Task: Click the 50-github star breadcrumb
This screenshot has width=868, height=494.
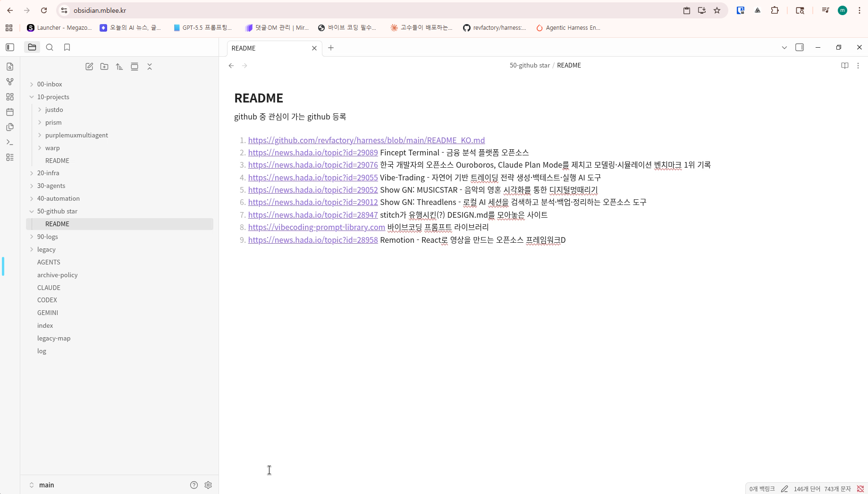Action: click(530, 65)
